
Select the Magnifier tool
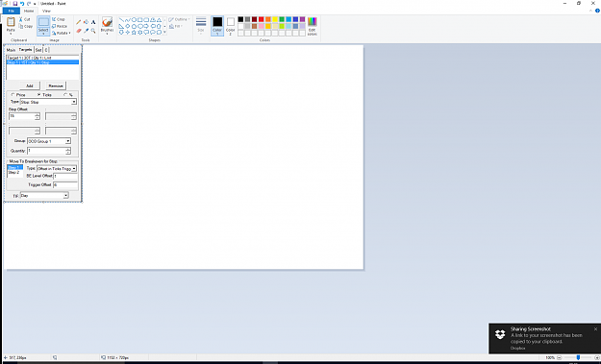coord(93,31)
